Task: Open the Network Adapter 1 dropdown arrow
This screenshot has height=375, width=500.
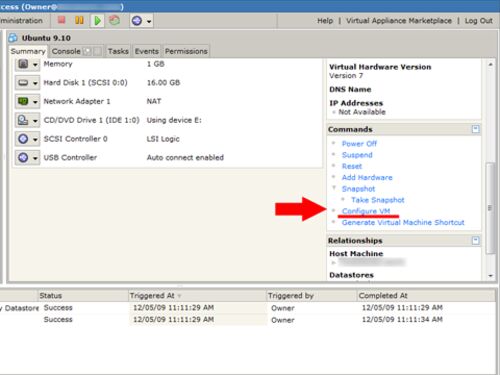Action: coord(35,102)
